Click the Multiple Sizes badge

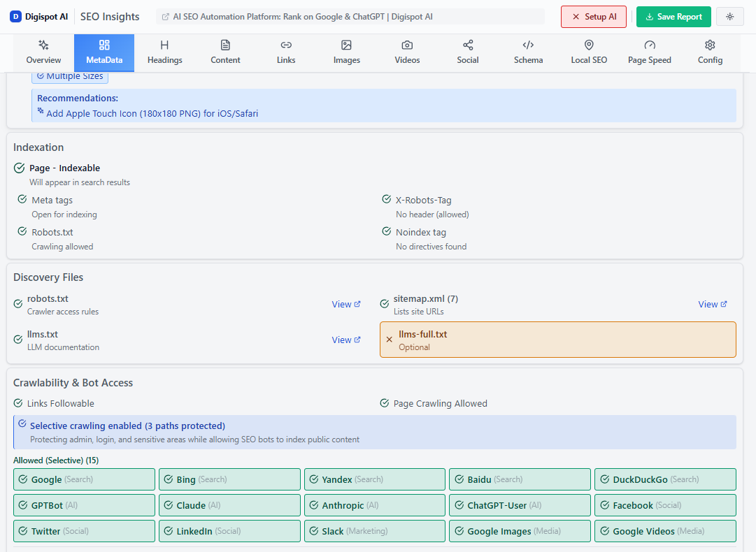[70, 77]
